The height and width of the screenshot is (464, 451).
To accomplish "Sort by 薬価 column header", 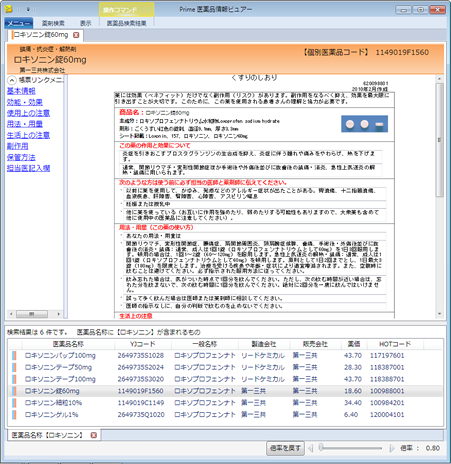I will 354,344.
